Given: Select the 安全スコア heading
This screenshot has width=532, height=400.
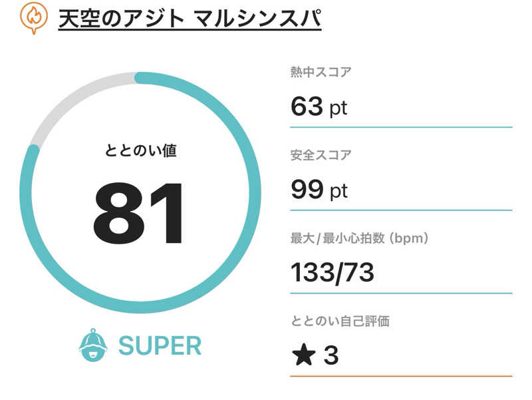Looking at the screenshot, I should click(321, 156).
